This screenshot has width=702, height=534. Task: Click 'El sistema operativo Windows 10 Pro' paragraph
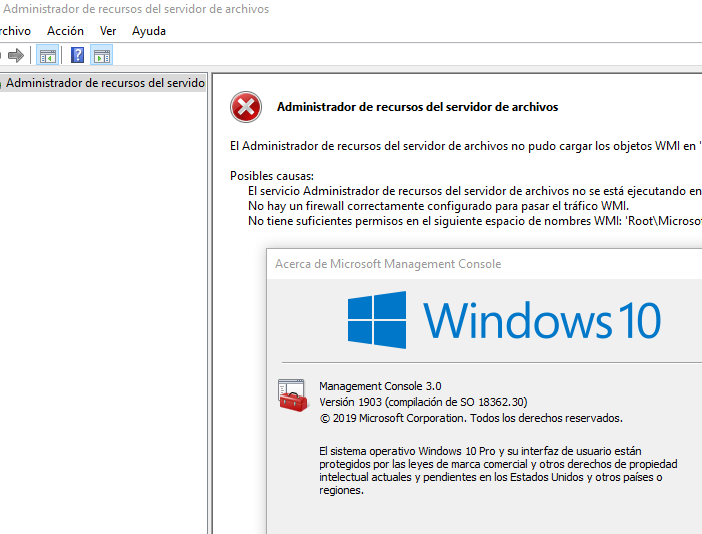pos(498,470)
